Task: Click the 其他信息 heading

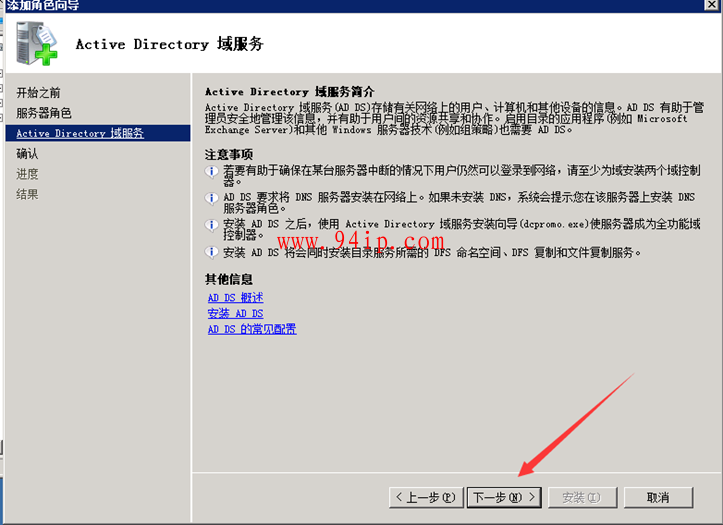Action: tap(229, 279)
